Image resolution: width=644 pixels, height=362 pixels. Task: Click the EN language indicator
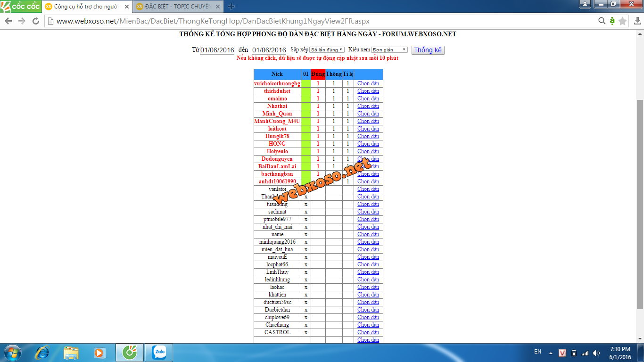pyautogui.click(x=537, y=352)
